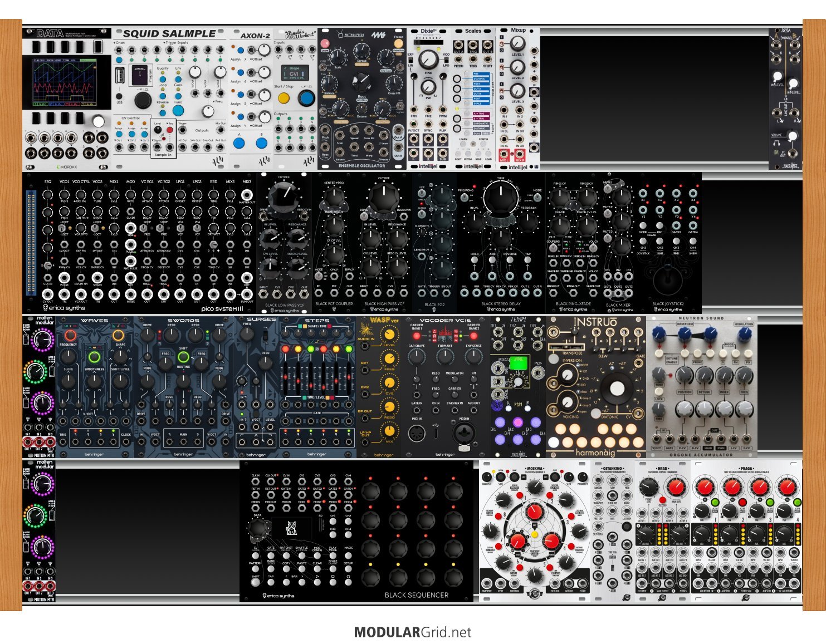The height and width of the screenshot is (644, 826).
Task: Click Pamela's Pro Workout OLED display
Action: 294,73
